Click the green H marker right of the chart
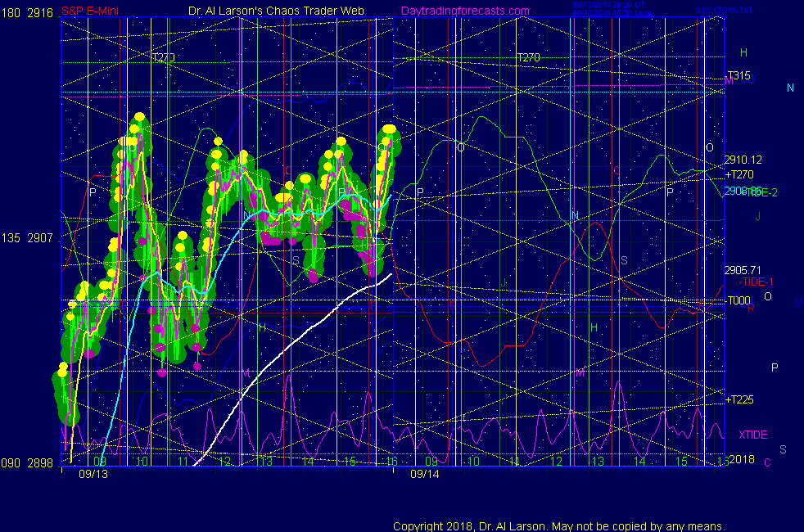The image size is (804, 532). (743, 52)
